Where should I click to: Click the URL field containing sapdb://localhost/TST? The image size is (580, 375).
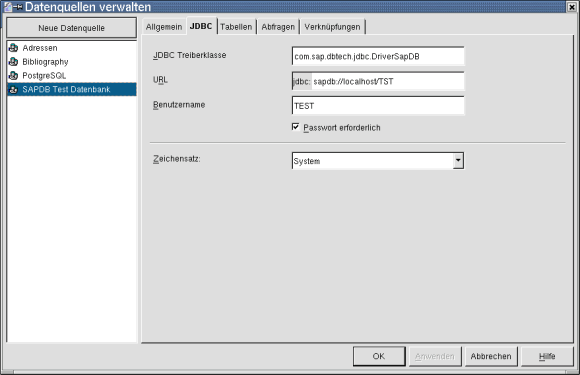(378, 81)
